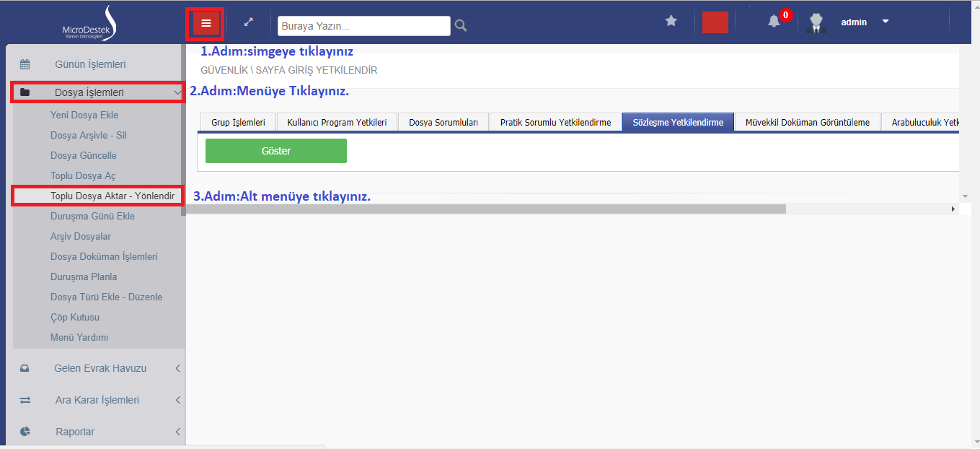Click the horizontal scrollbar right arrow
The image size is (980, 449).
(x=953, y=209)
